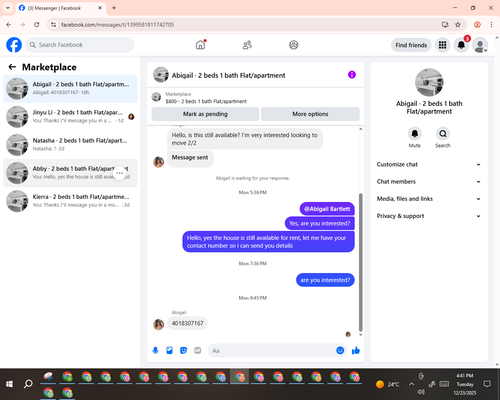Image resolution: width=500 pixels, height=400 pixels.
Task: Open the Home feed icon
Action: pos(200,45)
